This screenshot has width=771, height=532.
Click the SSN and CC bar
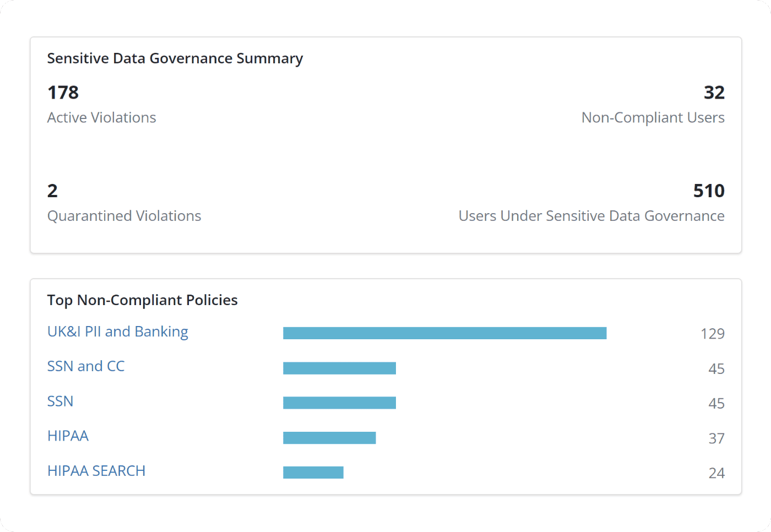point(339,368)
